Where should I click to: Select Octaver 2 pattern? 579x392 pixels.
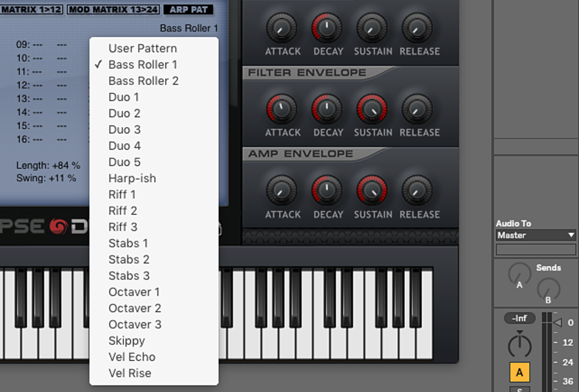click(x=154, y=308)
